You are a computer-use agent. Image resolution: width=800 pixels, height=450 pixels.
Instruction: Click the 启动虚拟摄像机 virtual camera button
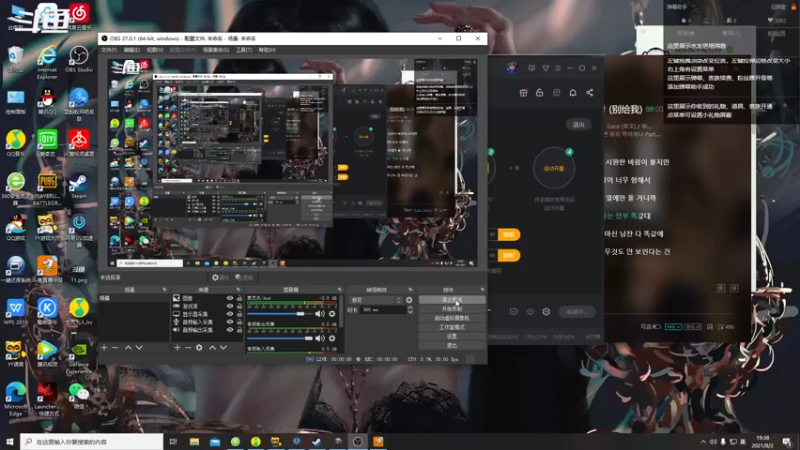click(x=452, y=318)
